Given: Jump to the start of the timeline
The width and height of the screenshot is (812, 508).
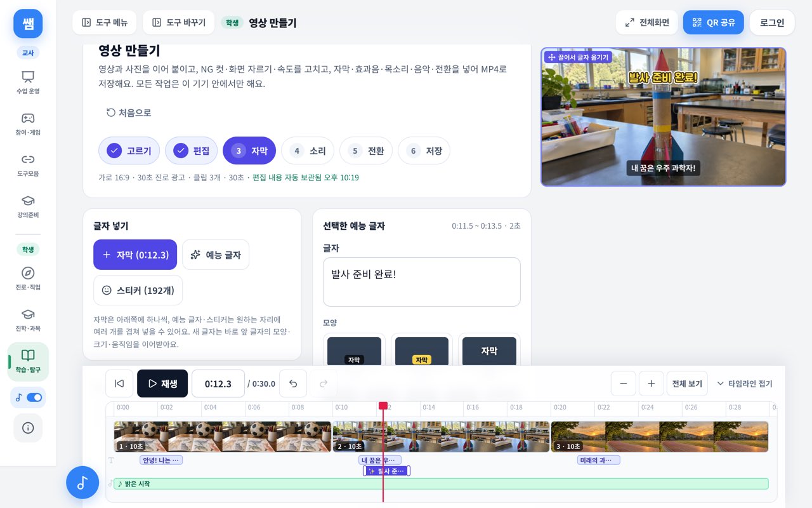Looking at the screenshot, I should pos(119,384).
